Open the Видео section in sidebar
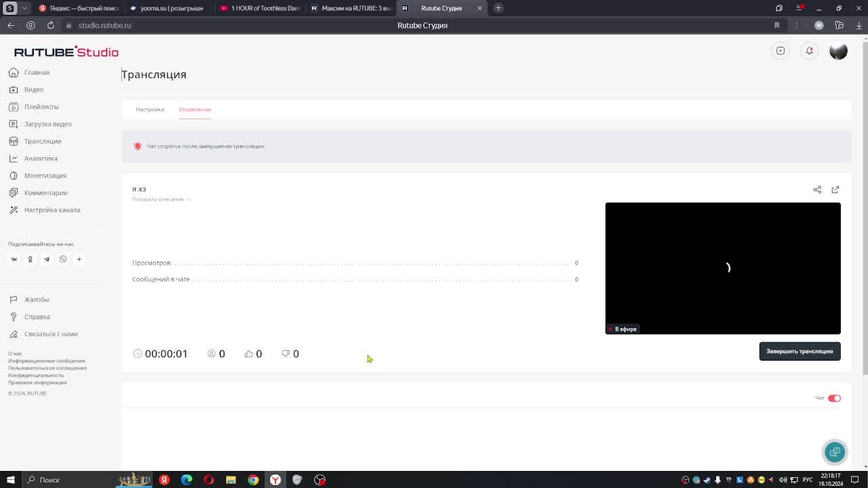Screen dimensions: 868x488 click(x=26, y=89)
